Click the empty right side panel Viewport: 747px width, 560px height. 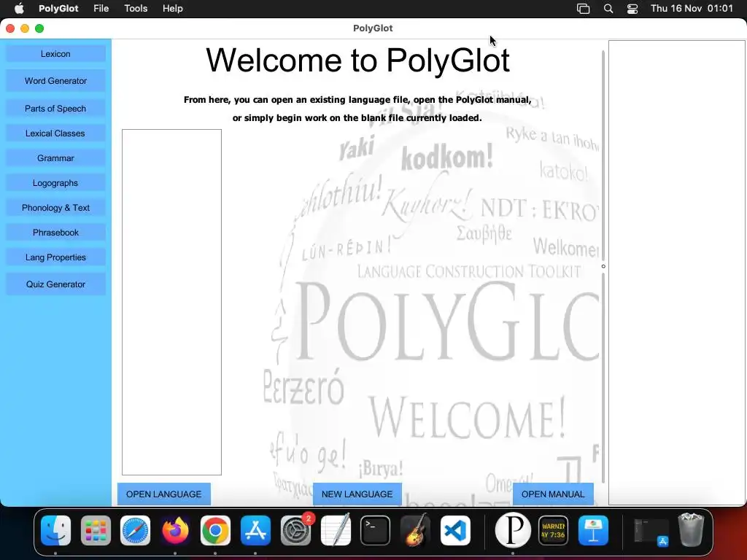(x=676, y=273)
